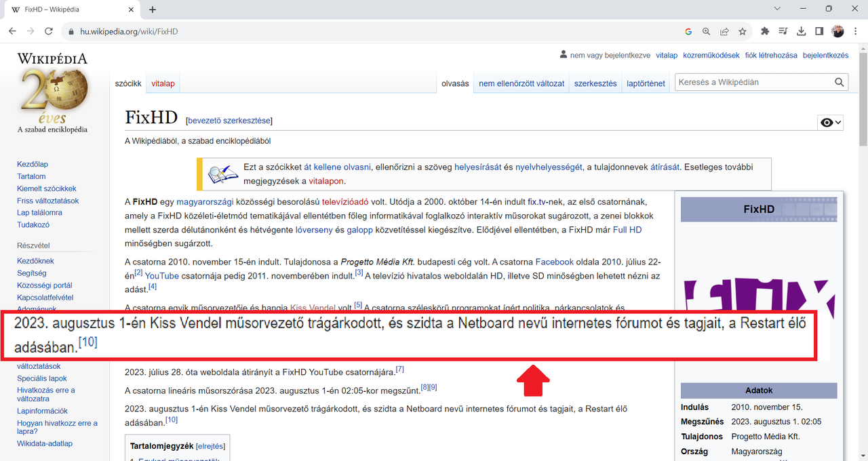The image size is (868, 461).
Task: Switch to vitalap tab beside szócikk
Action: pos(163,83)
